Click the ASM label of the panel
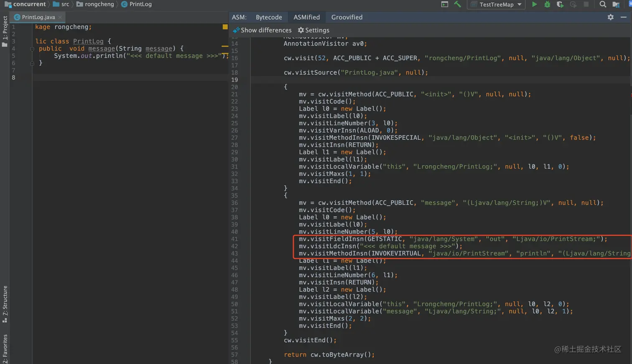This screenshot has width=632, height=364. click(x=239, y=17)
